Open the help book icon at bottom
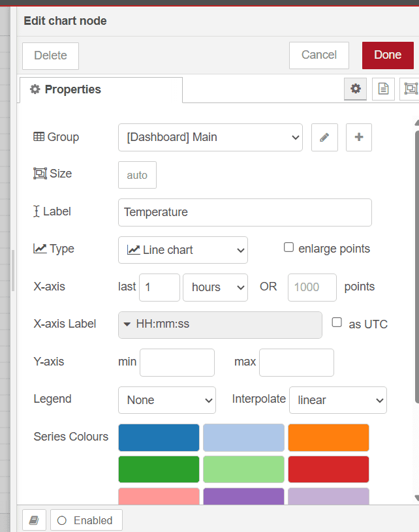419x532 pixels. (34, 520)
